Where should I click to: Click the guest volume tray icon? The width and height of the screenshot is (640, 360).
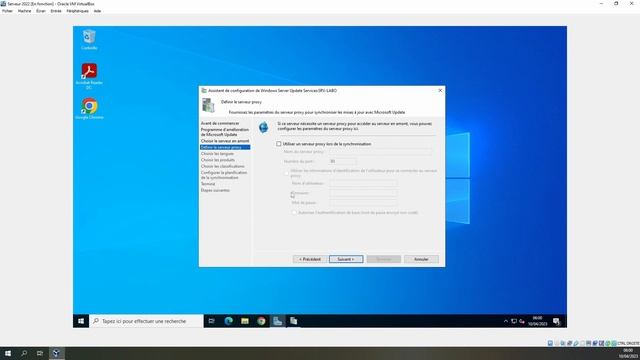pos(522,322)
